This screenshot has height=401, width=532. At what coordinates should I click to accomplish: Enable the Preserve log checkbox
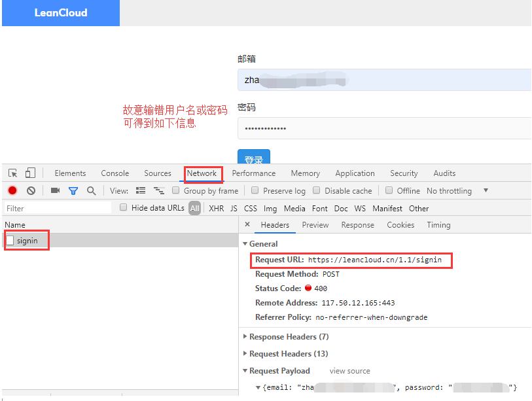(x=256, y=191)
